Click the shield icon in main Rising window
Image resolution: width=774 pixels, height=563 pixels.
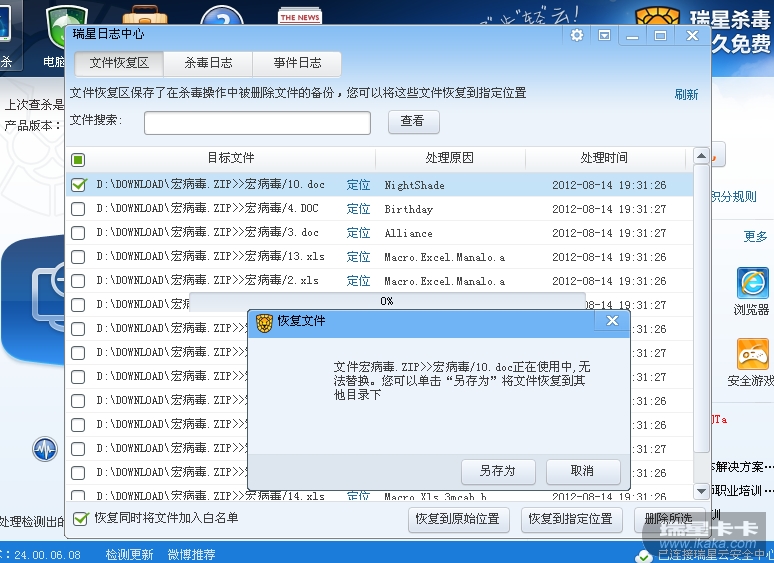65,26
